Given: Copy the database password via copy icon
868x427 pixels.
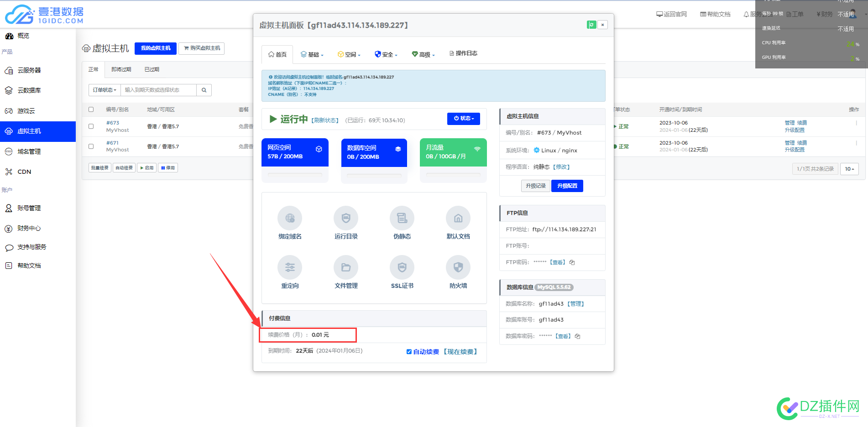Looking at the screenshot, I should point(578,336).
